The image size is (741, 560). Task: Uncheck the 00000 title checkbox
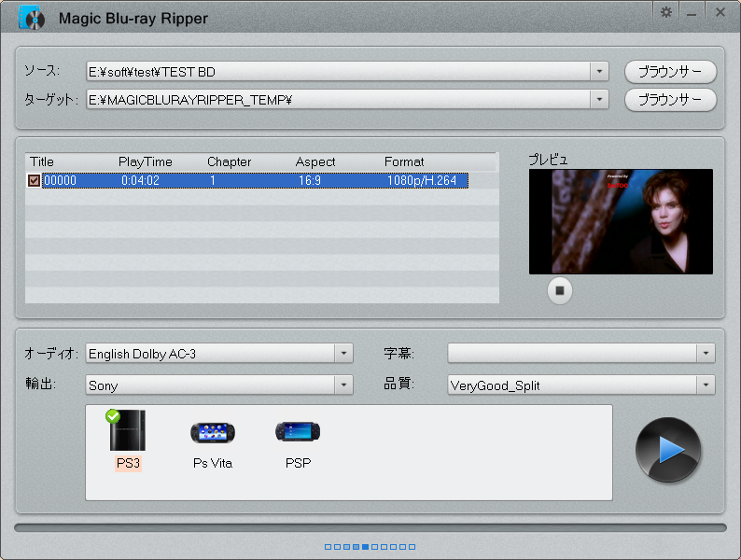(x=34, y=180)
